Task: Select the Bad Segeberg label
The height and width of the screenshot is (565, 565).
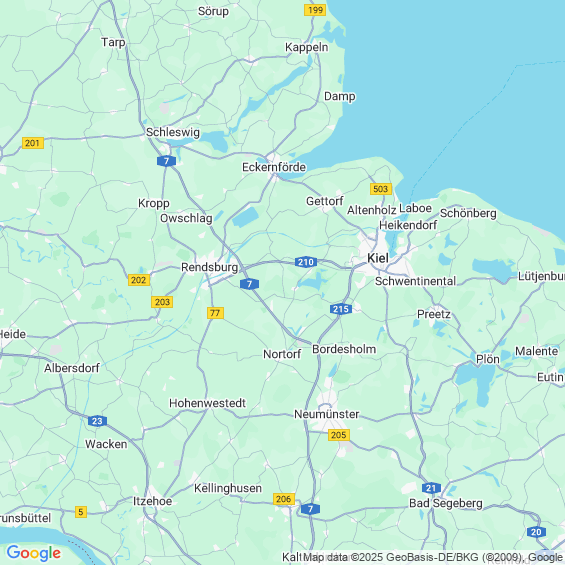Action: [x=446, y=503]
